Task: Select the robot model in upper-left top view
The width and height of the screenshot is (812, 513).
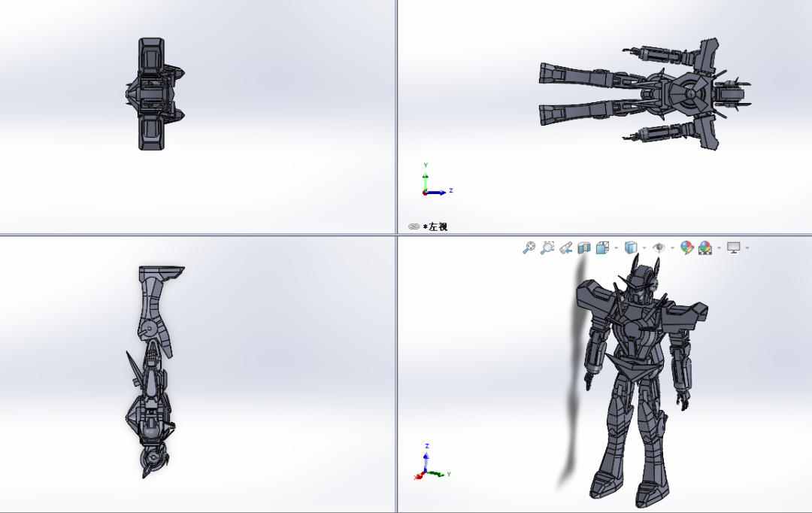Action: 154,94
